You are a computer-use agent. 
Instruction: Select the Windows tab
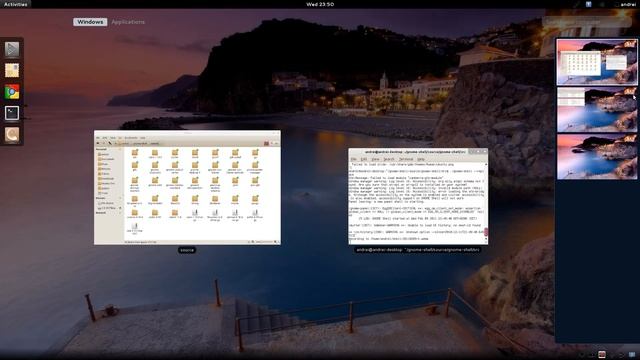pos(90,22)
